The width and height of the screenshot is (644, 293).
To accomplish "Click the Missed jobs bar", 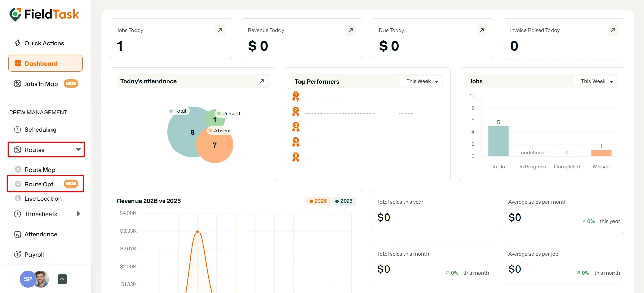I will tap(601, 153).
